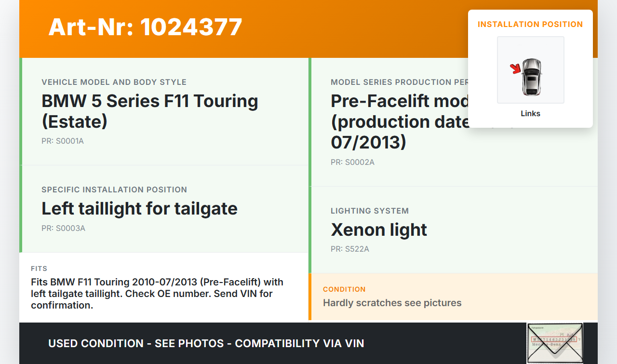Open the VIN envelope icon in footer
617x364 pixels.
pos(554,343)
